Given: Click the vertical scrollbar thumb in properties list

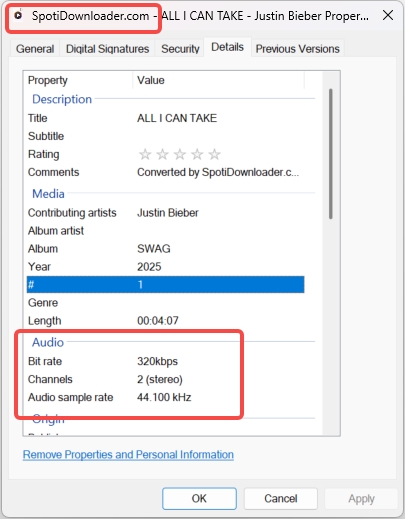Looking at the screenshot, I should (330, 154).
